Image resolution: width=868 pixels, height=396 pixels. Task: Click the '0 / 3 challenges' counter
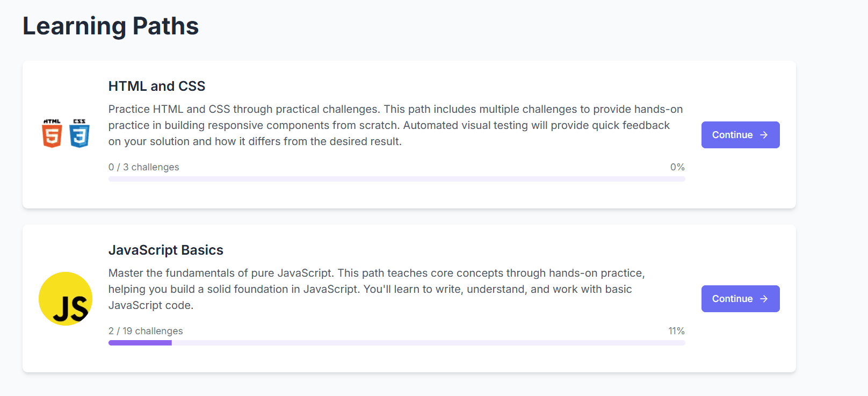(x=144, y=167)
